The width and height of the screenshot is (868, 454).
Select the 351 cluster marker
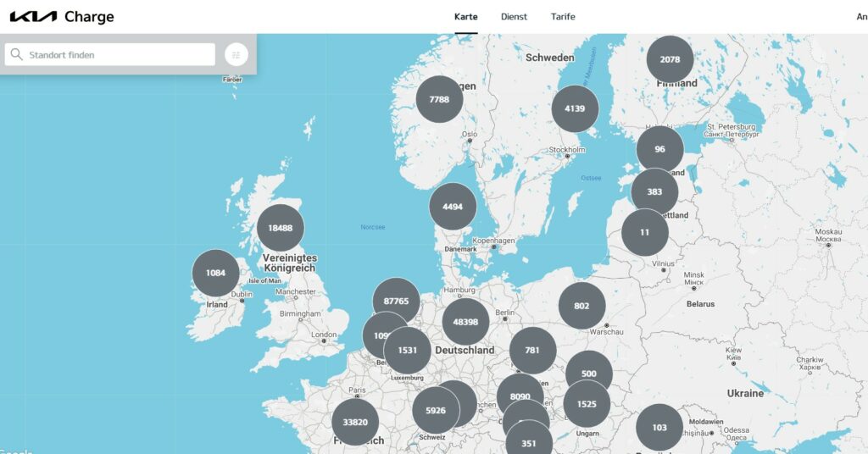tap(529, 443)
